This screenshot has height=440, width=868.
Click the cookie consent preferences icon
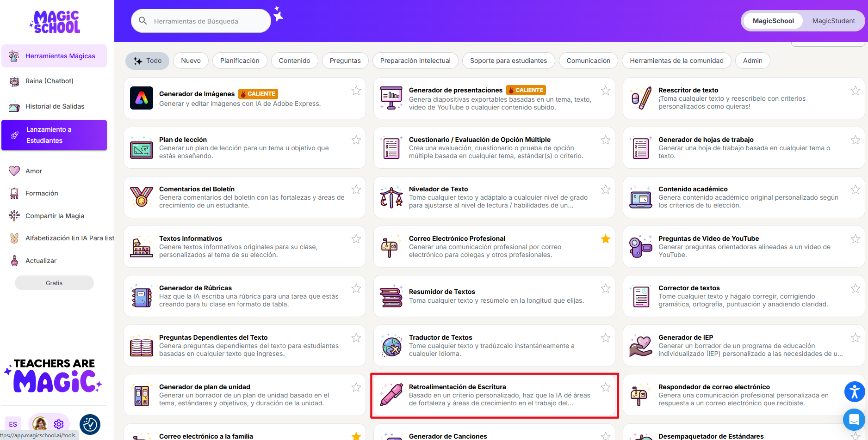pyautogui.click(x=90, y=424)
